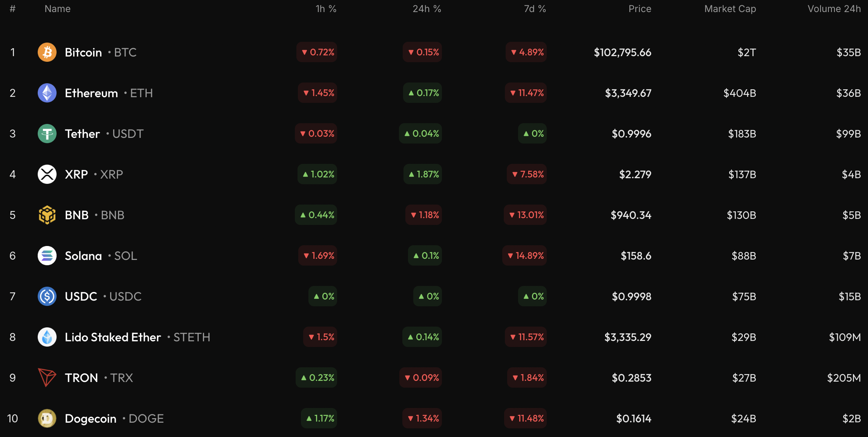Open the Lido Staked Ether link
Image resolution: width=868 pixels, height=437 pixels.
coord(113,337)
